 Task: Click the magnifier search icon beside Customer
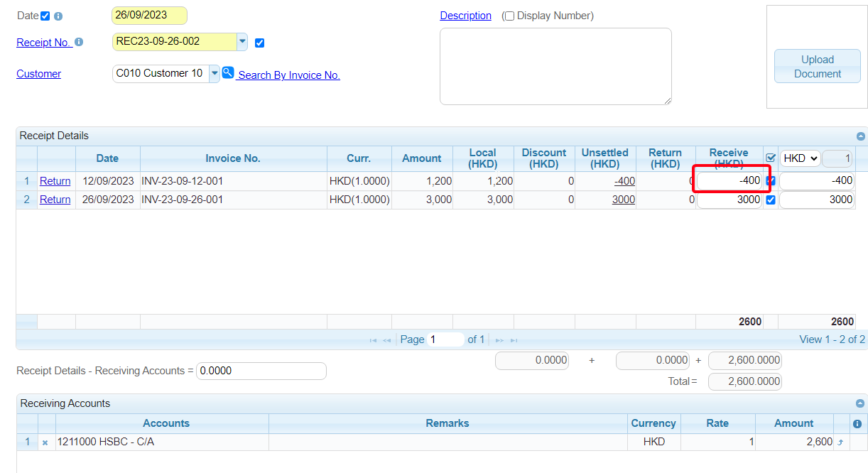[228, 72]
